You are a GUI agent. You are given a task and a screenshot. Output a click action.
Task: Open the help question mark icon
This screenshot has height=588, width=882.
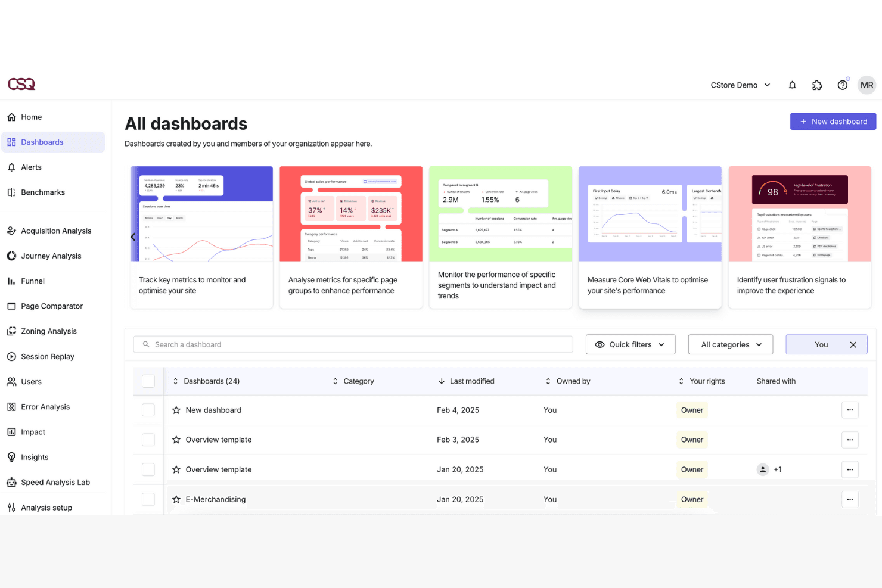pyautogui.click(x=842, y=85)
